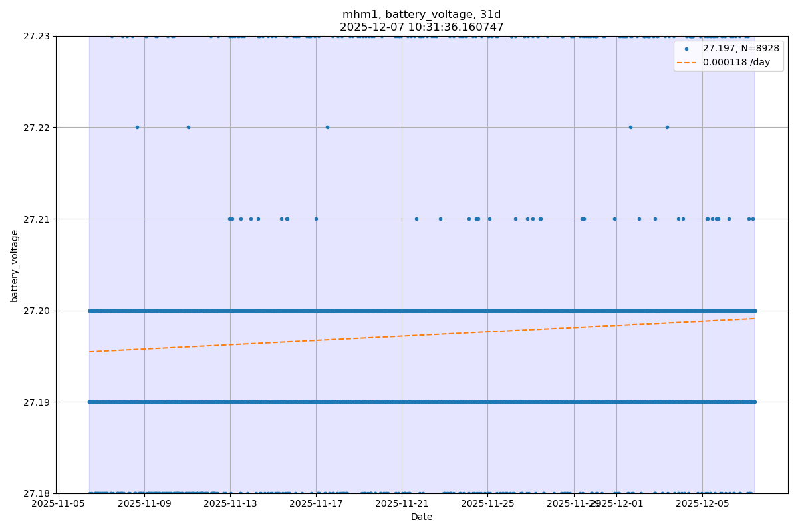
Task: Click the "Date" x-axis label
Action: [x=422, y=517]
